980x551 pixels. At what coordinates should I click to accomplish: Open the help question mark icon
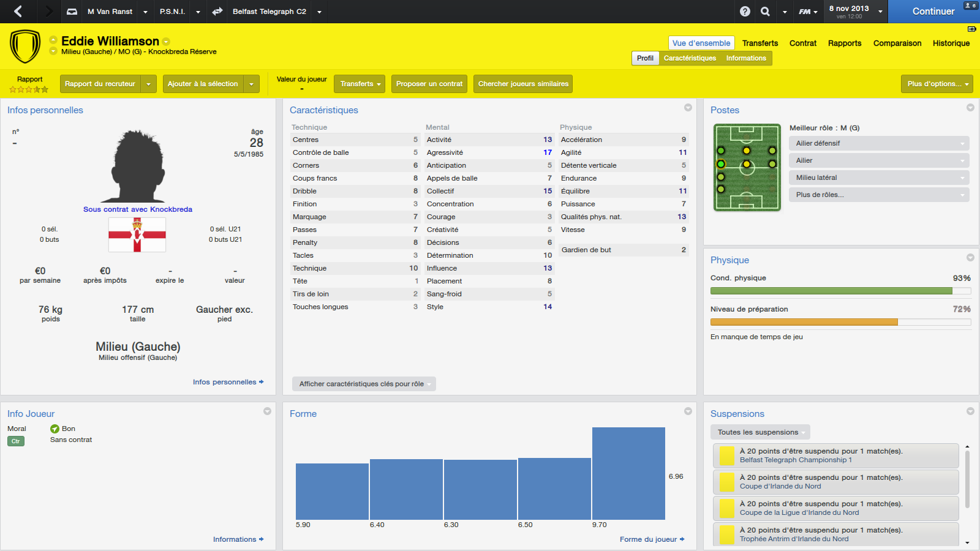[745, 11]
